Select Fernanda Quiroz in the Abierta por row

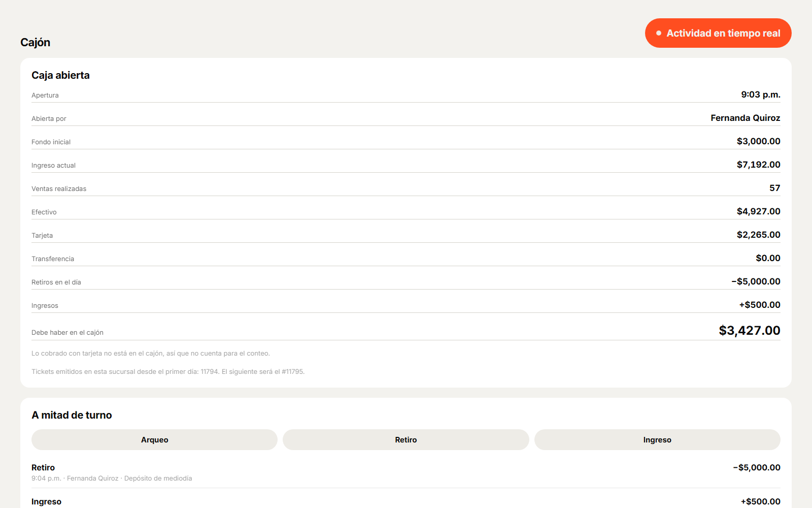(x=746, y=118)
